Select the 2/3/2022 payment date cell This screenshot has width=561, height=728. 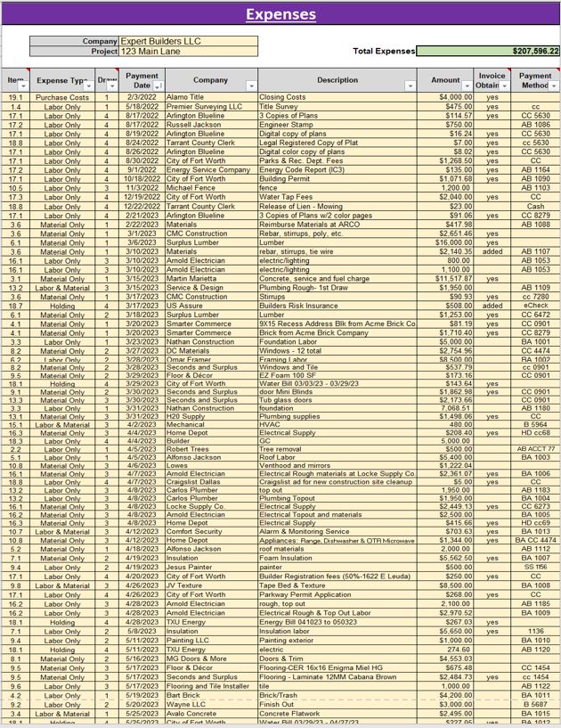[142, 97]
